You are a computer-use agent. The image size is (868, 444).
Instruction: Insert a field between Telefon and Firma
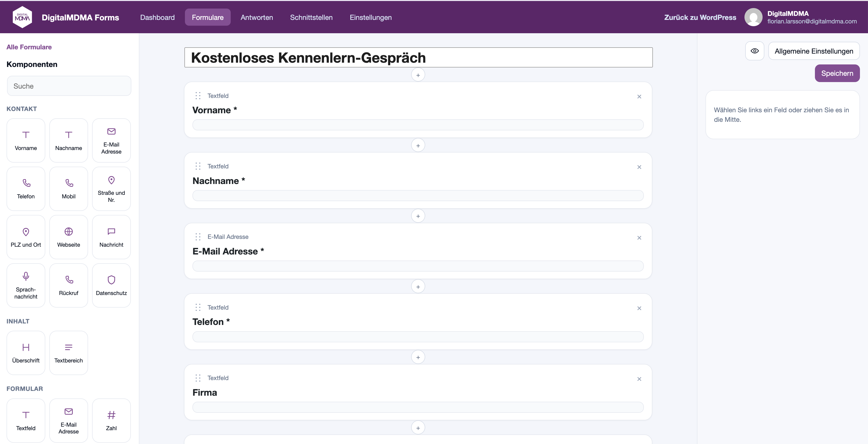418,357
